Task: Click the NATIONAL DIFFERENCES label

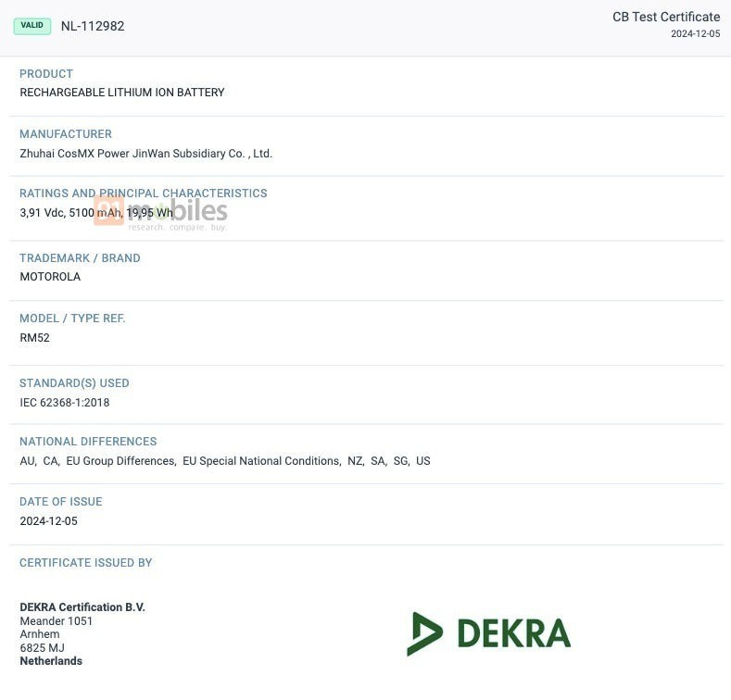Action: pos(88,441)
